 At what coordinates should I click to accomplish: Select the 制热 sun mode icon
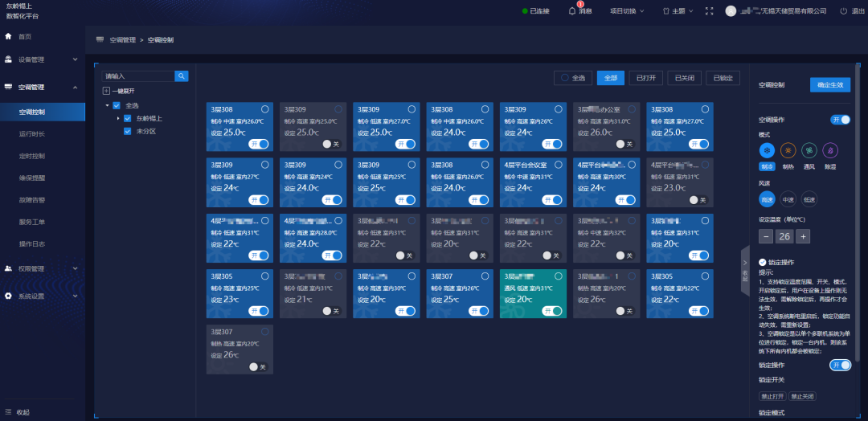click(788, 150)
